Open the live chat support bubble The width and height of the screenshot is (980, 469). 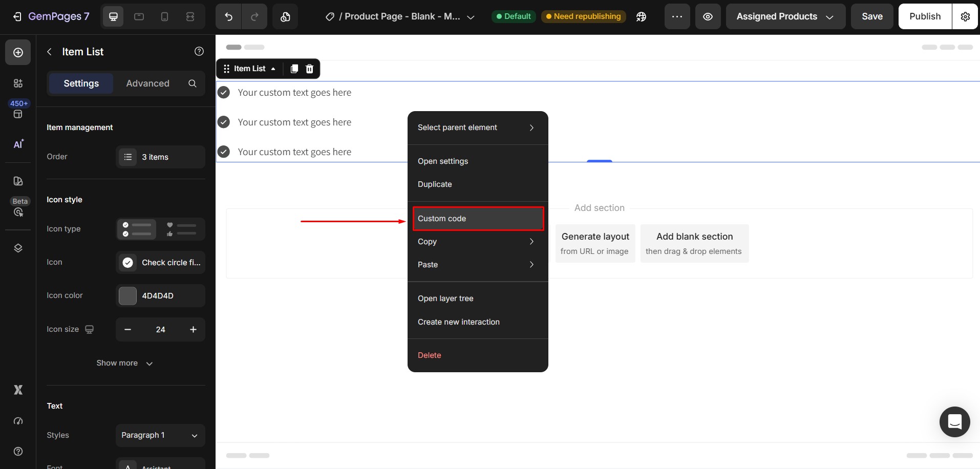click(x=954, y=422)
